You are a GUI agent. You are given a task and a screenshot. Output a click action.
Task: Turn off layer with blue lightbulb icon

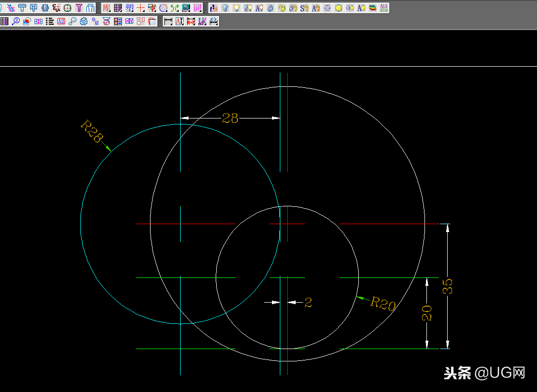(225, 8)
